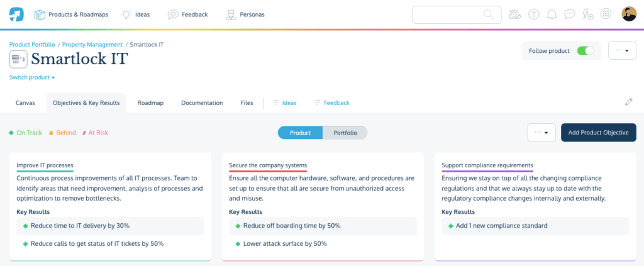Click the Add Product Objective button
The height and width of the screenshot is (266, 644).
(x=598, y=133)
